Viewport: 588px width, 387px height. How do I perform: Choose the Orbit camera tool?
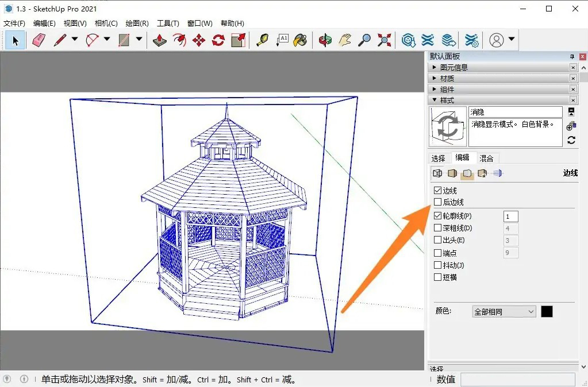(325, 40)
